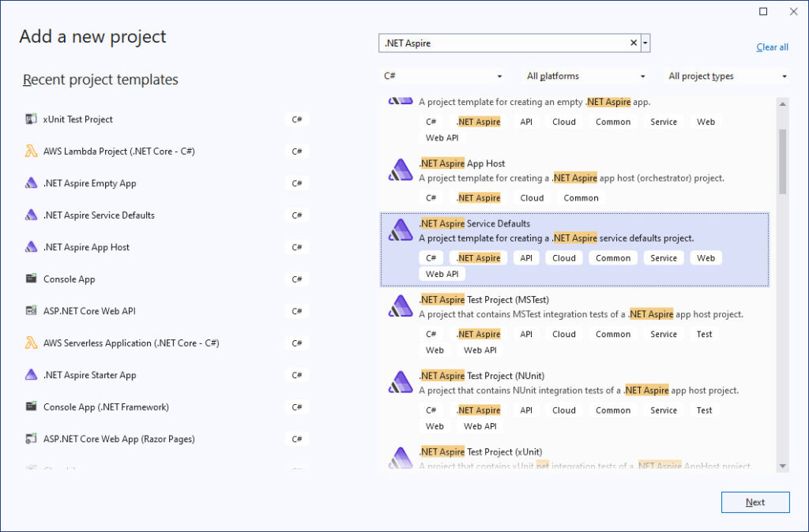Screen dimensions: 809x532
Task: Click the Web API tag under MSTest project result
Action: pos(480,350)
